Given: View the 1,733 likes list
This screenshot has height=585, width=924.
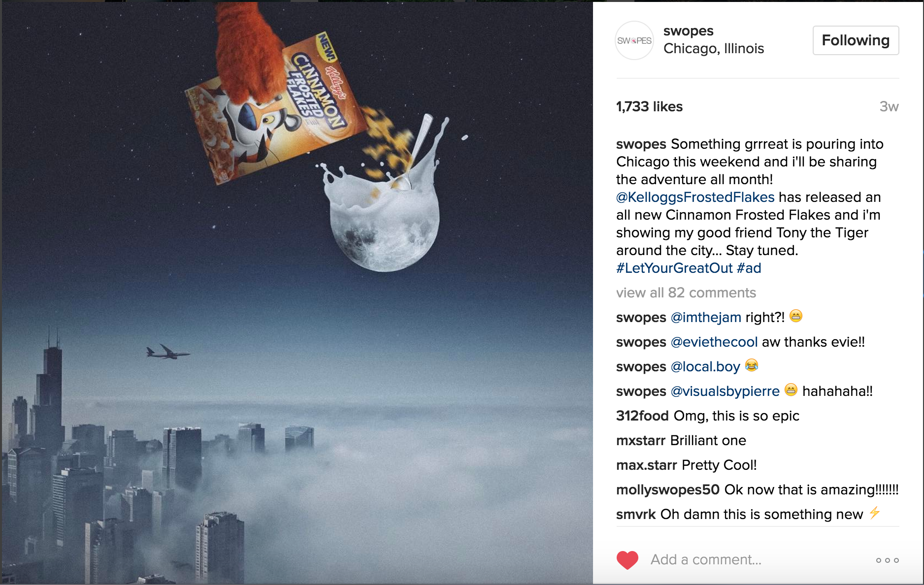Looking at the screenshot, I should click(x=649, y=106).
